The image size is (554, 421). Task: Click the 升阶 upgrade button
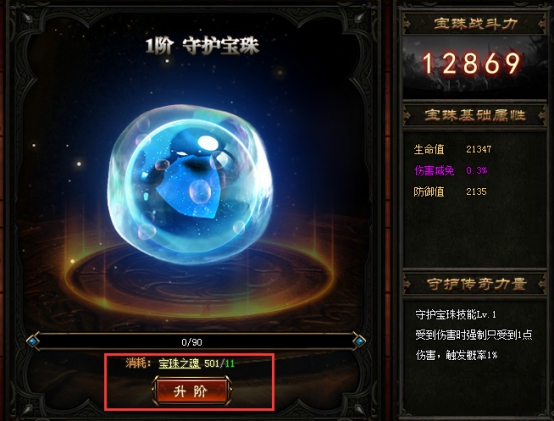pos(192,391)
